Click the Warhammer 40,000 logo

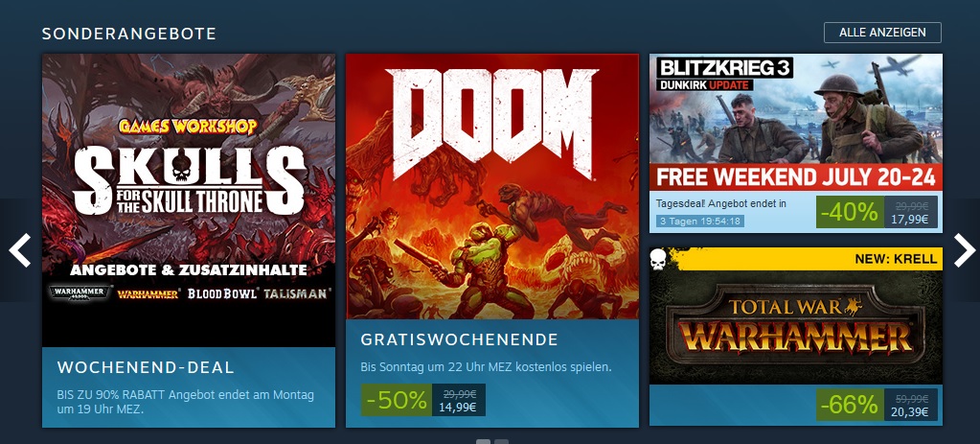(x=80, y=292)
